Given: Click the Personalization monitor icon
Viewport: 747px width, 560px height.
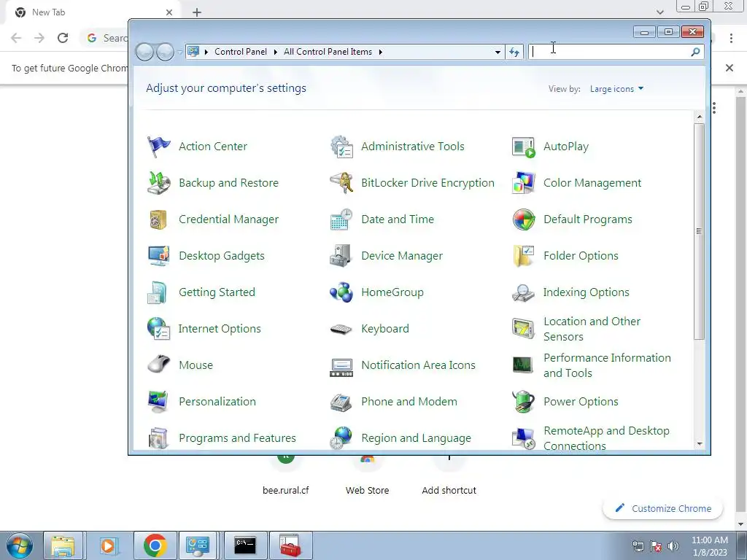Looking at the screenshot, I should click(158, 402).
